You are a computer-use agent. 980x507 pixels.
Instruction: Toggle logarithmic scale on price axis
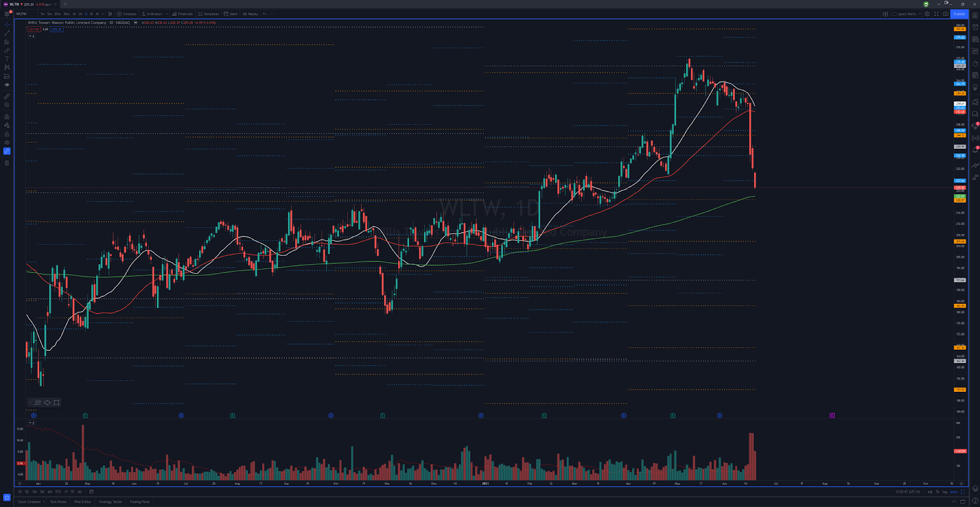coord(944,492)
